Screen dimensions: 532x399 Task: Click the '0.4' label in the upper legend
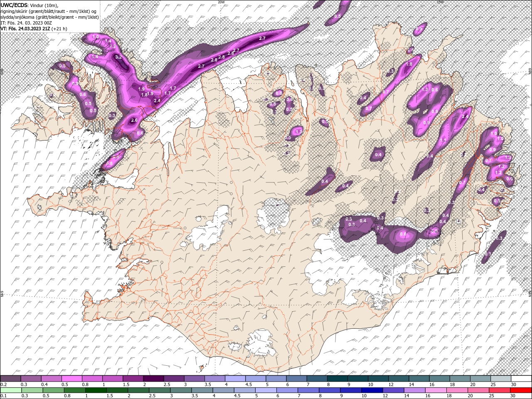pos(44,384)
